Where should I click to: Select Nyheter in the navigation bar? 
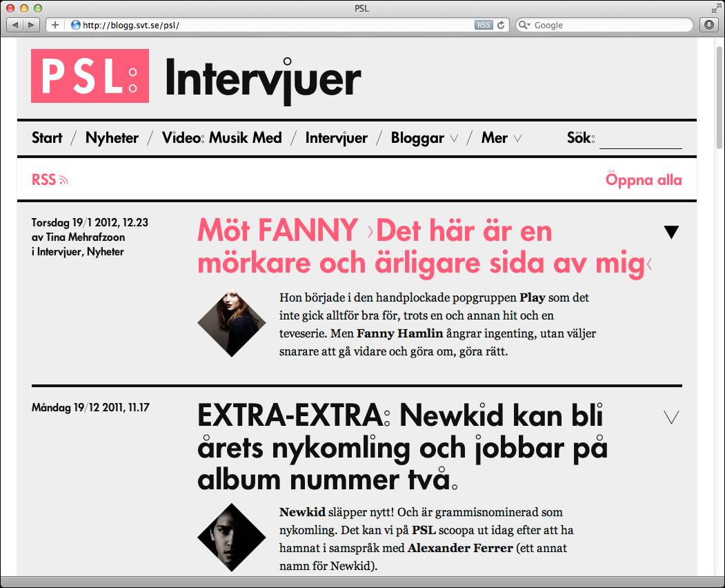coord(112,138)
